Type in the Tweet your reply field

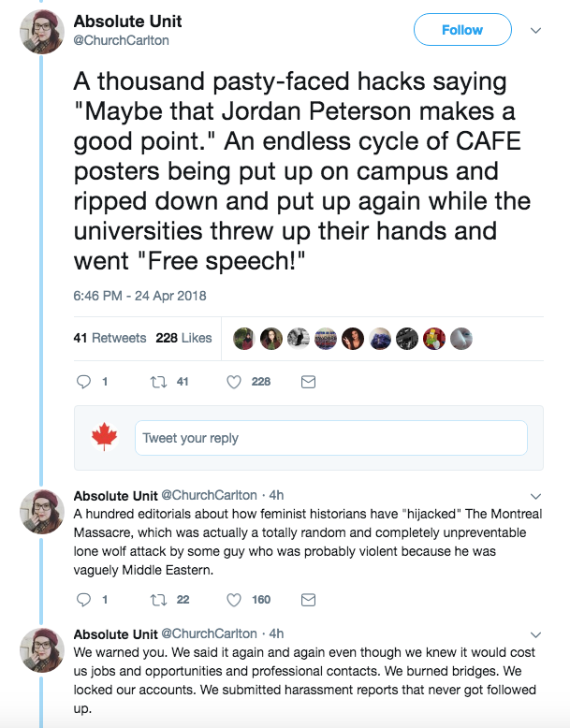331,438
